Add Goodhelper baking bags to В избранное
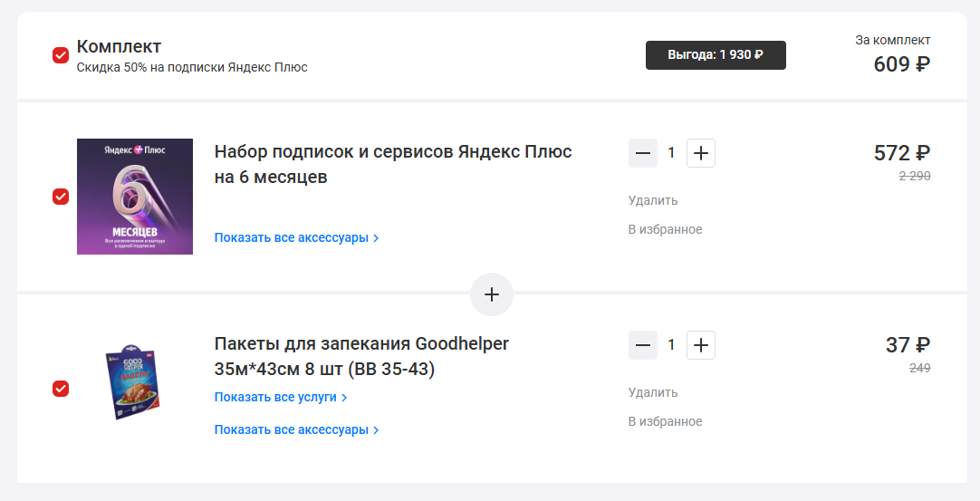This screenshot has width=980, height=501. coord(665,421)
